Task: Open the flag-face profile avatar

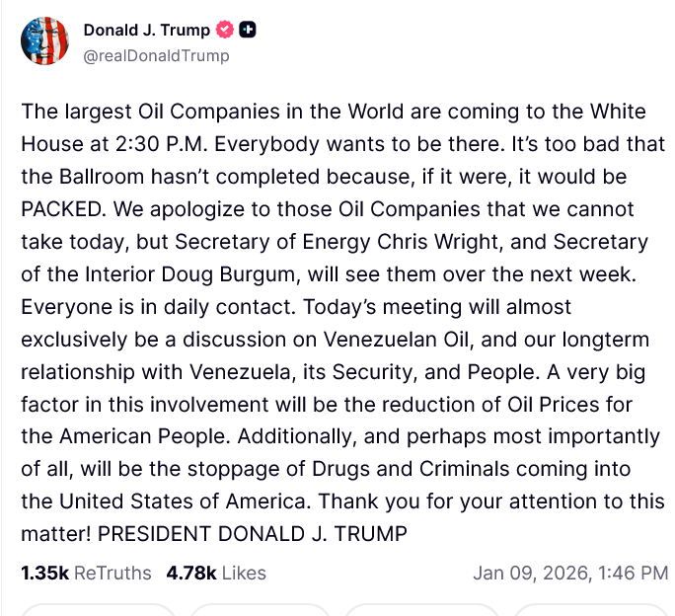Action: click(45, 41)
